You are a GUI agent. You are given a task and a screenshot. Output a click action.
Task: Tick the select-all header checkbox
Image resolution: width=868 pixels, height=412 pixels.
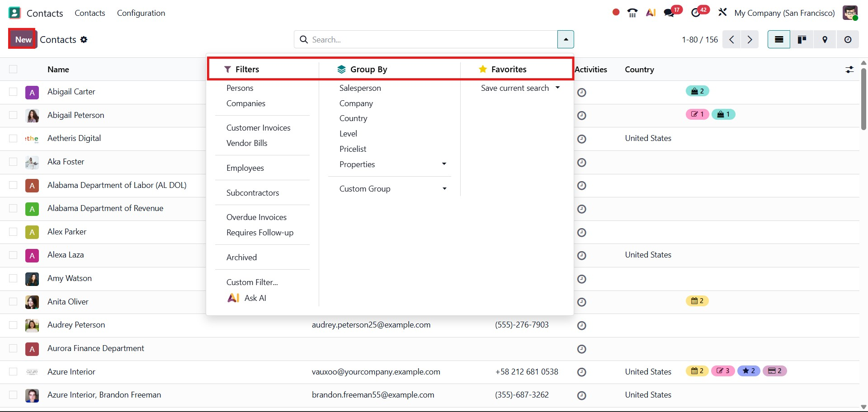(13, 69)
